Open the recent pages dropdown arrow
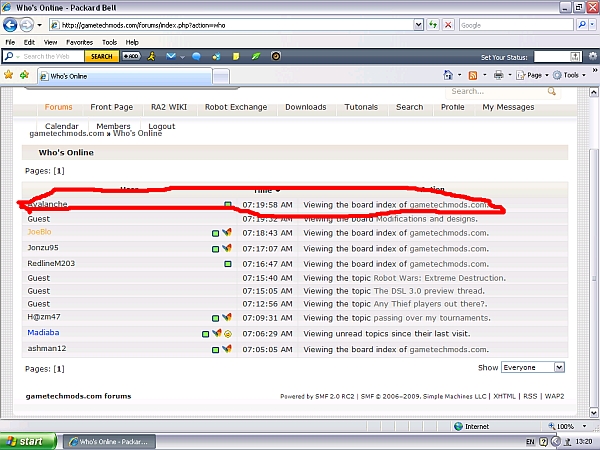600x450 pixels. point(39,26)
